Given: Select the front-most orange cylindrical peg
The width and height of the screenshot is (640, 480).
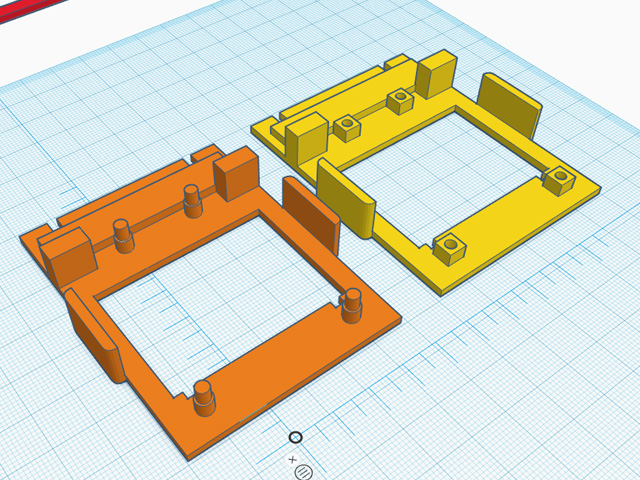Looking at the screenshot, I should tap(203, 397).
